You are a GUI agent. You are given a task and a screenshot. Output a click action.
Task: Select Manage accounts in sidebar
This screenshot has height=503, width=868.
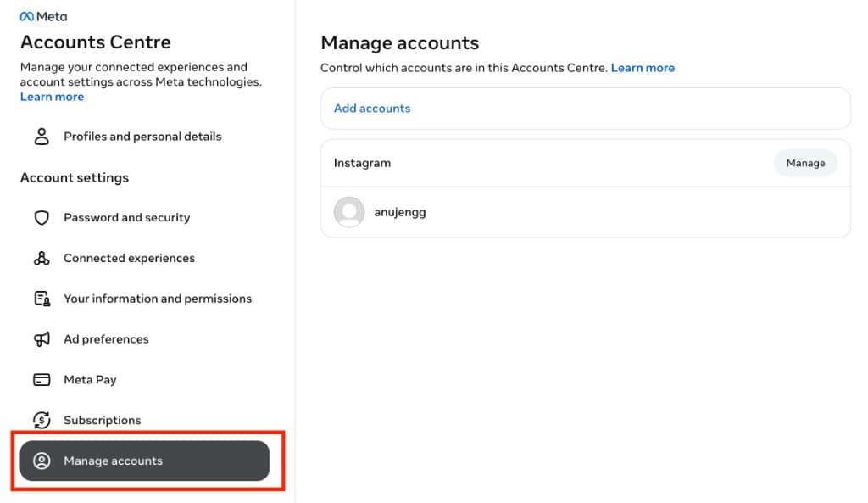coord(144,461)
